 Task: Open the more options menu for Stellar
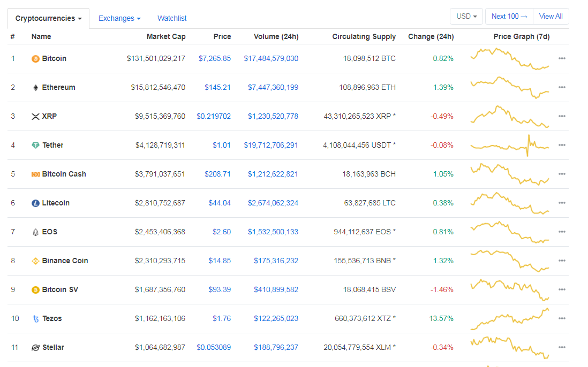click(562, 347)
